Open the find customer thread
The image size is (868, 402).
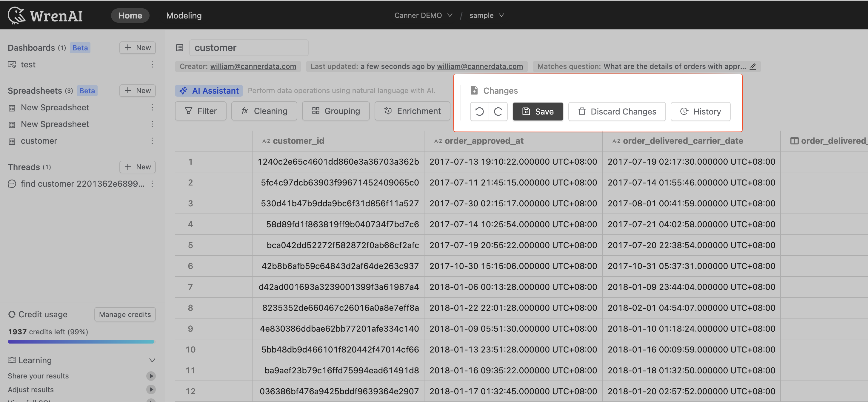click(x=83, y=184)
